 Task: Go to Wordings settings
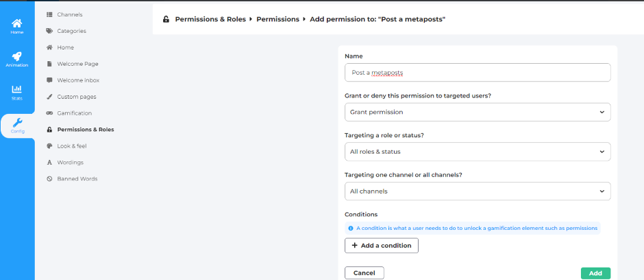click(x=70, y=163)
